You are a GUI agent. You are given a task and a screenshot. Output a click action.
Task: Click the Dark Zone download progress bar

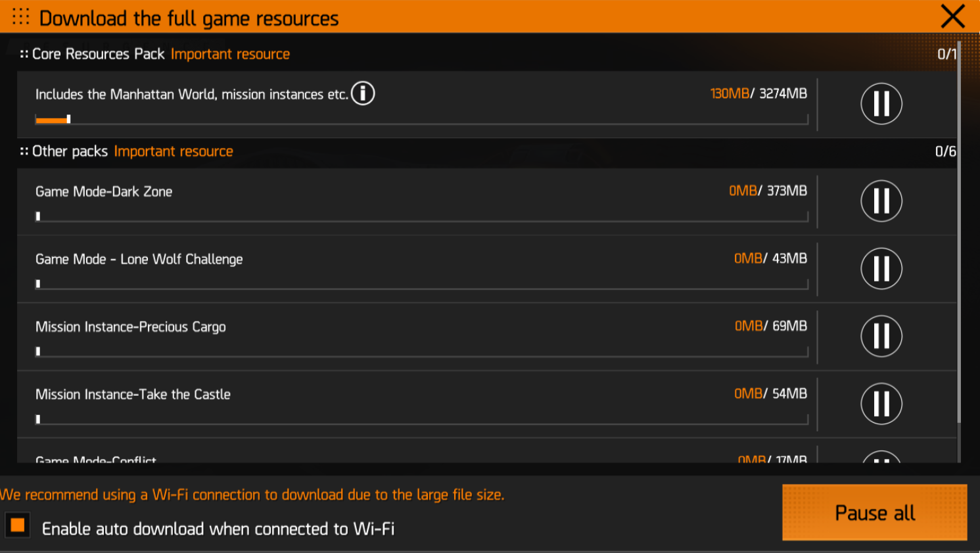(421, 216)
